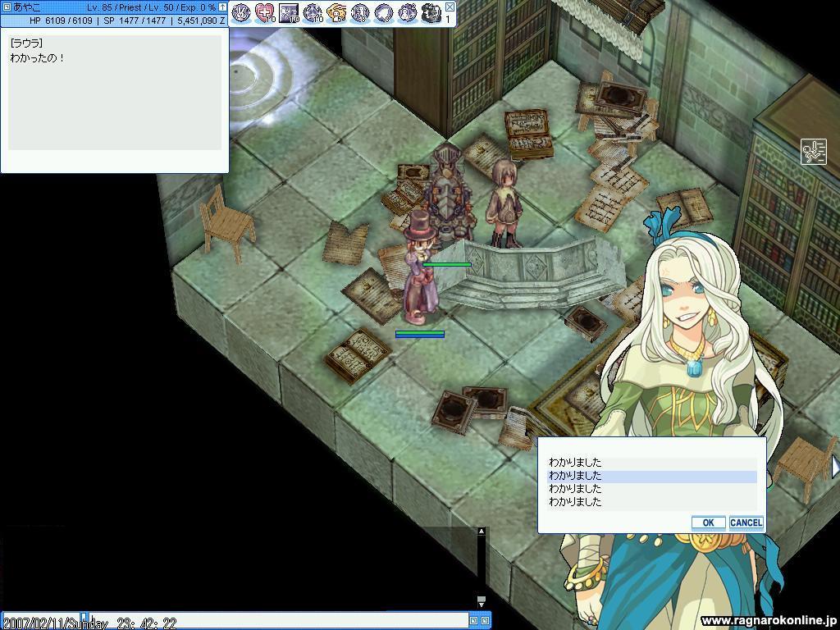
Task: Select the highlighted わかりました option
Action: [652, 476]
